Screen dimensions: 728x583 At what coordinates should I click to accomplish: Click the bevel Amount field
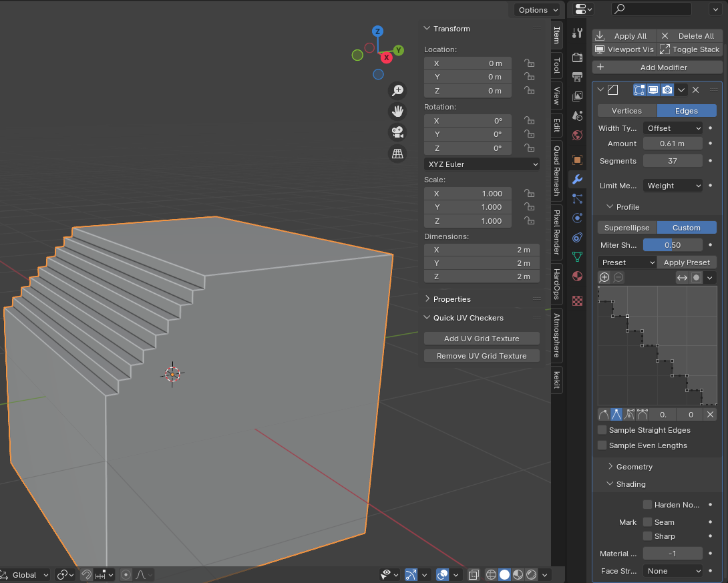(x=673, y=144)
